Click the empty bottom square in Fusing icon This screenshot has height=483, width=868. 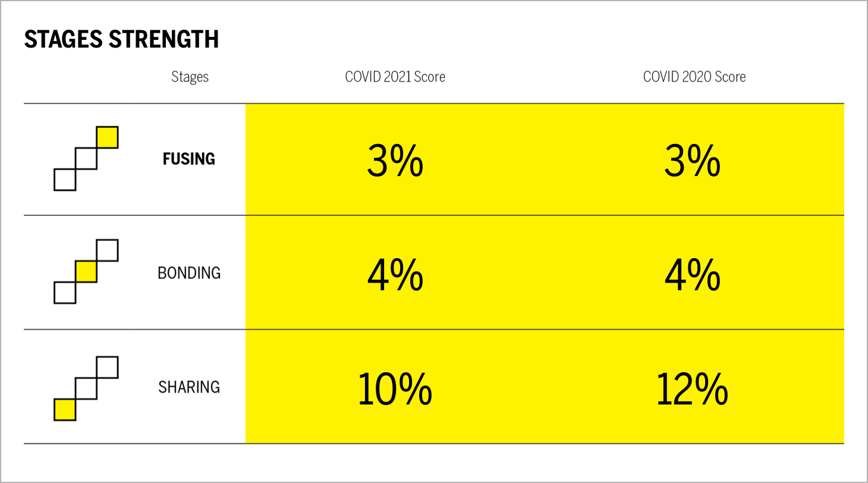click(x=65, y=180)
